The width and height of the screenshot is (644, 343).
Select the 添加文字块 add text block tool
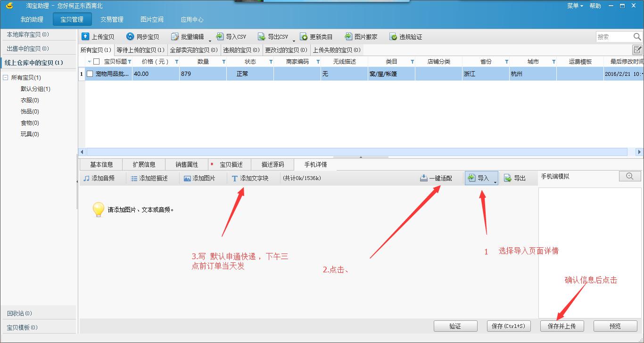click(x=235, y=178)
